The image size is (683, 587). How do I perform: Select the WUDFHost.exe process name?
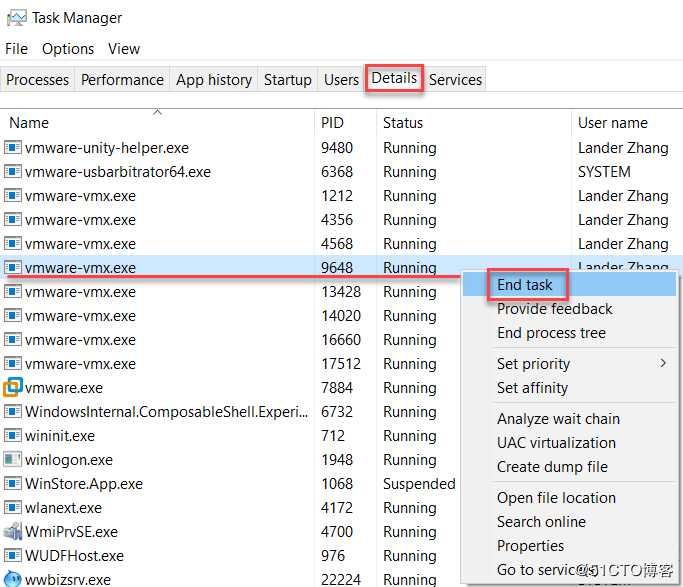74,555
